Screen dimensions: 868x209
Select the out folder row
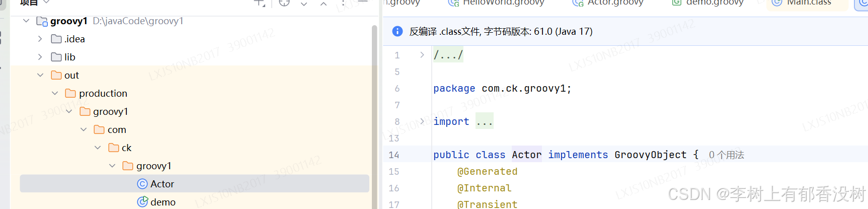195,75
